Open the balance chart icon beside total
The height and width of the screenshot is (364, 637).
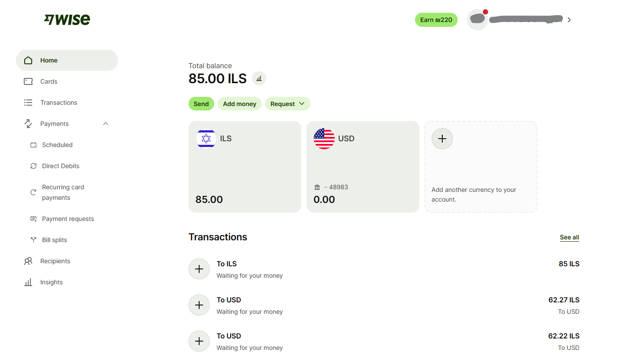click(259, 79)
